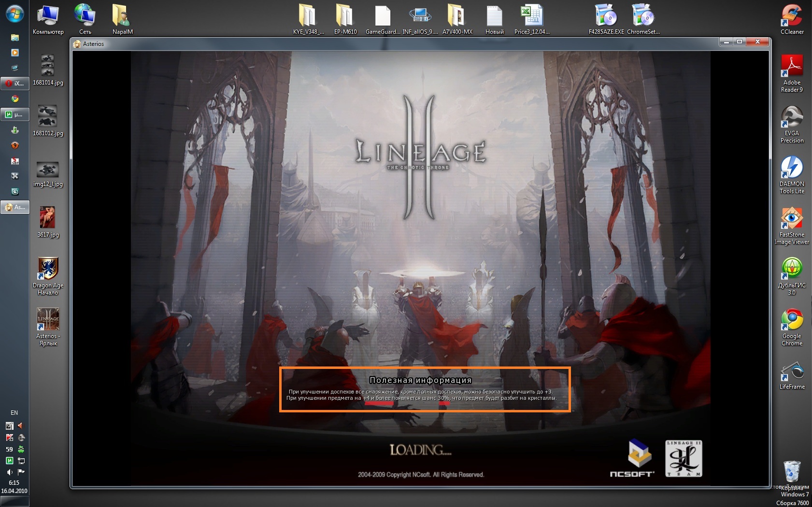Viewport: 812px width, 507px height.
Task: Click the NCsoft copyright line
Action: pyautogui.click(x=421, y=475)
